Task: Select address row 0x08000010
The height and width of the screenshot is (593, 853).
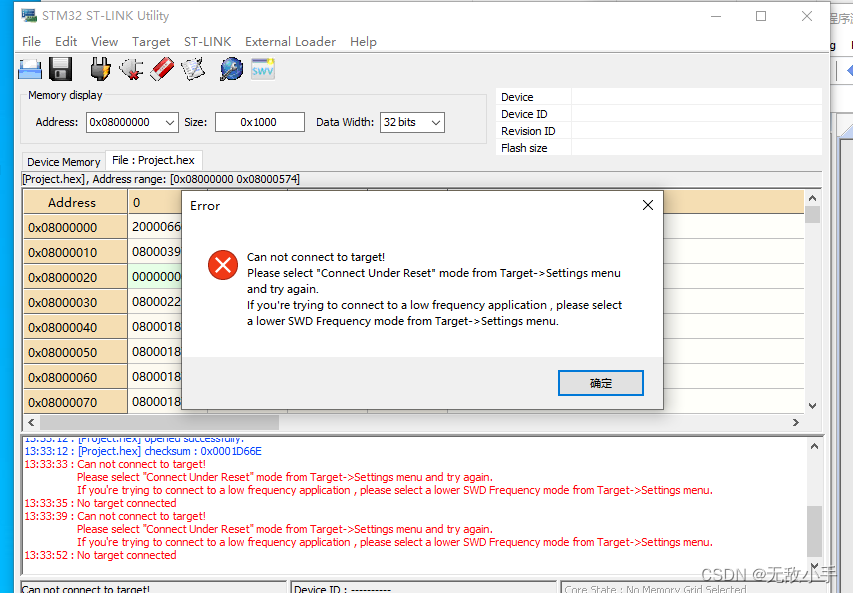Action: [x=75, y=252]
